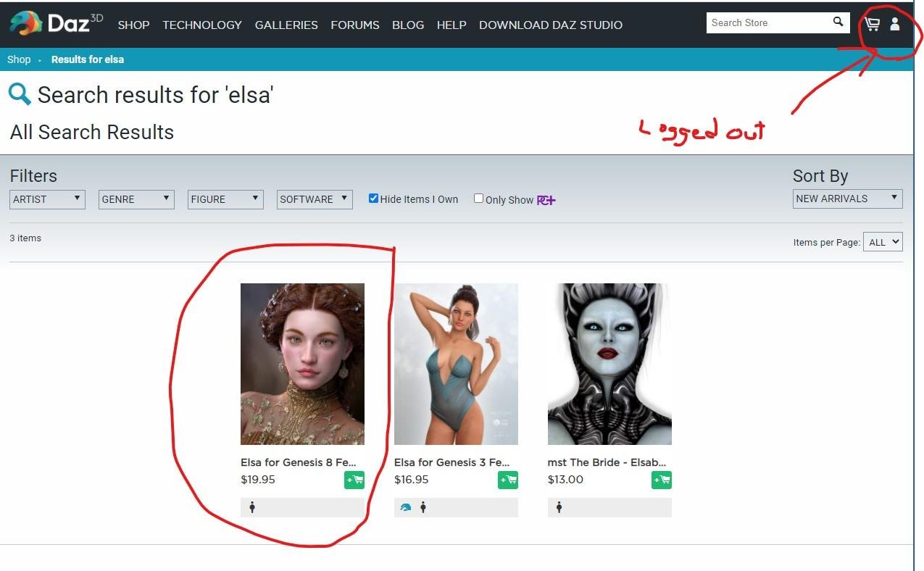The width and height of the screenshot is (924, 571).
Task: Add mst The Bride to cart
Action: tap(662, 480)
